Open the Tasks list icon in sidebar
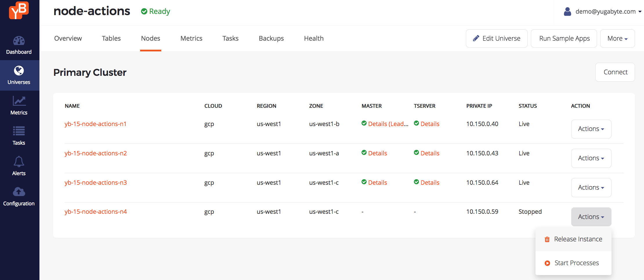 click(x=19, y=131)
